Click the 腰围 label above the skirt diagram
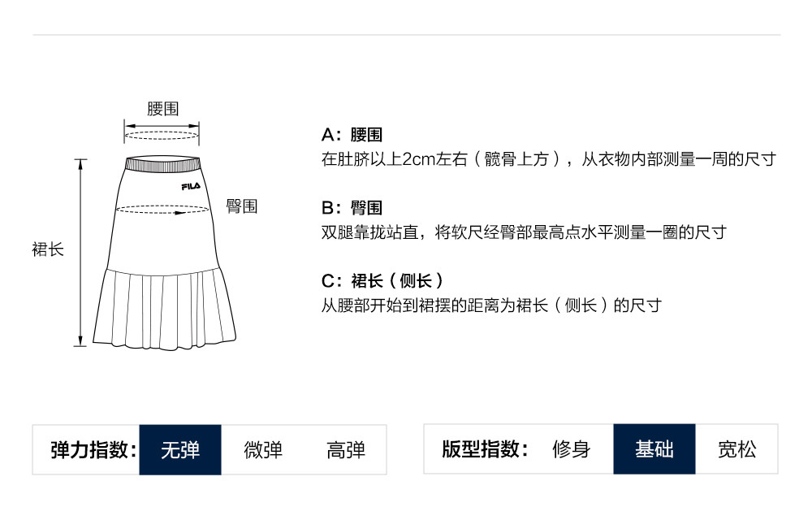 (162, 109)
